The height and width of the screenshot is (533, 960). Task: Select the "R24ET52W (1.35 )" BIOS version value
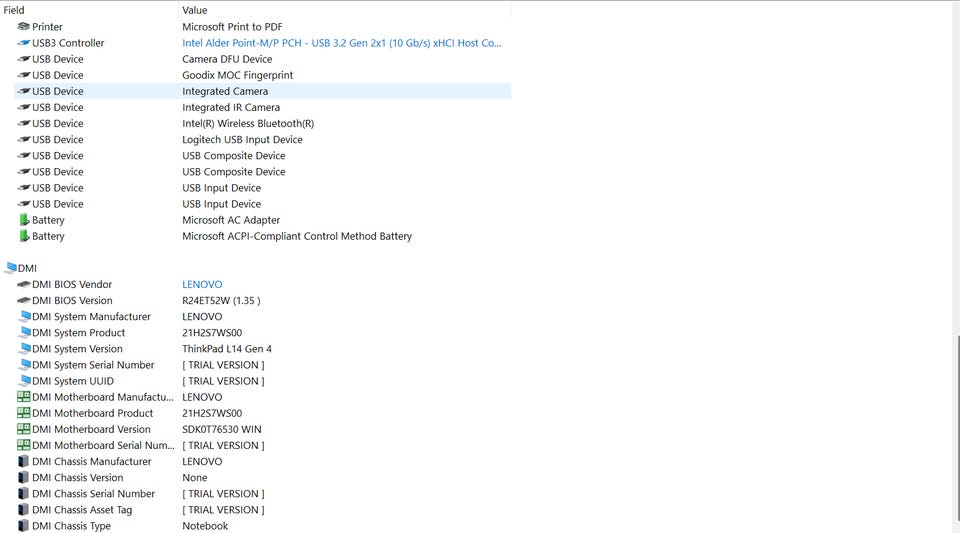[x=221, y=300]
